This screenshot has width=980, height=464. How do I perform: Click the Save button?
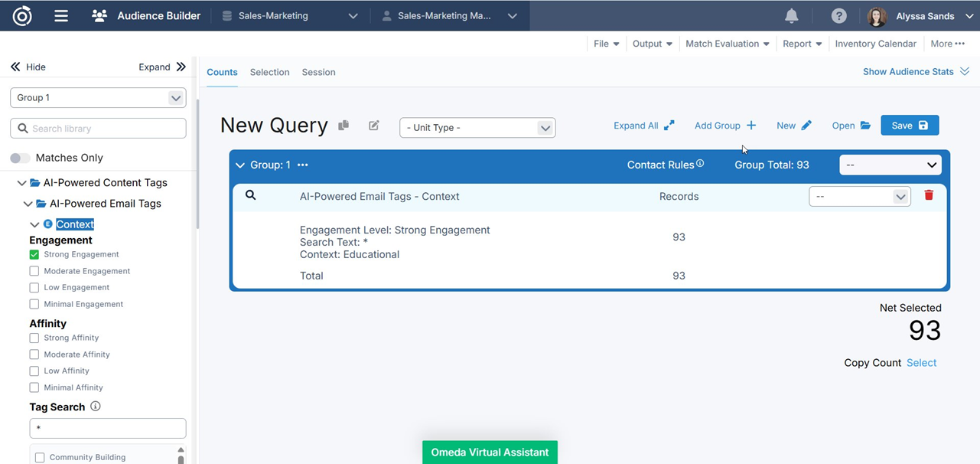909,126
